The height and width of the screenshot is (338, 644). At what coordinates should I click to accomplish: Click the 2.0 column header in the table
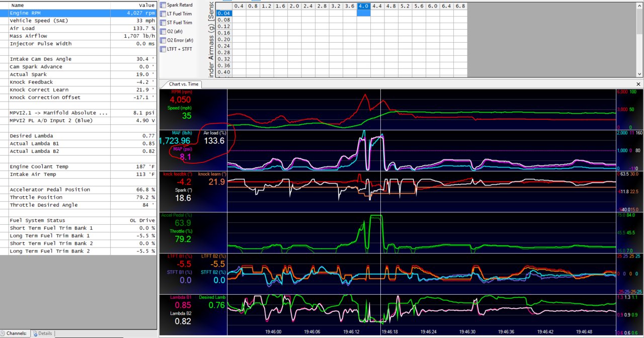[x=294, y=6]
